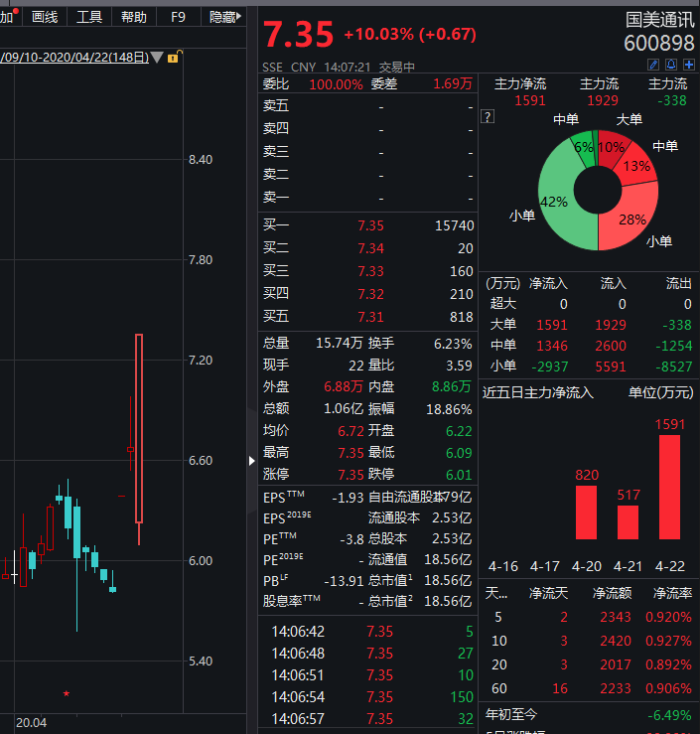Click the 年初至今 -6.49% value
Image resolution: width=700 pixels, height=734 pixels.
coord(669,715)
